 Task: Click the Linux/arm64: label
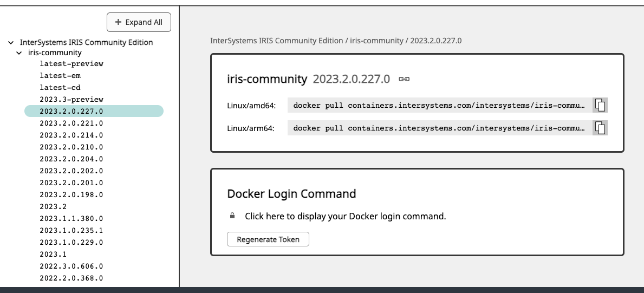pyautogui.click(x=251, y=128)
